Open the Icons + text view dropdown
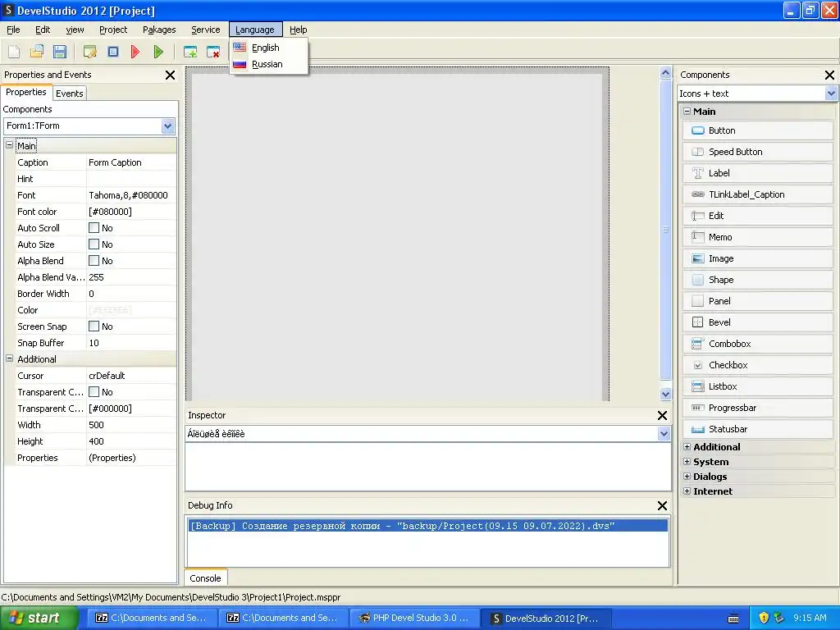 click(831, 94)
